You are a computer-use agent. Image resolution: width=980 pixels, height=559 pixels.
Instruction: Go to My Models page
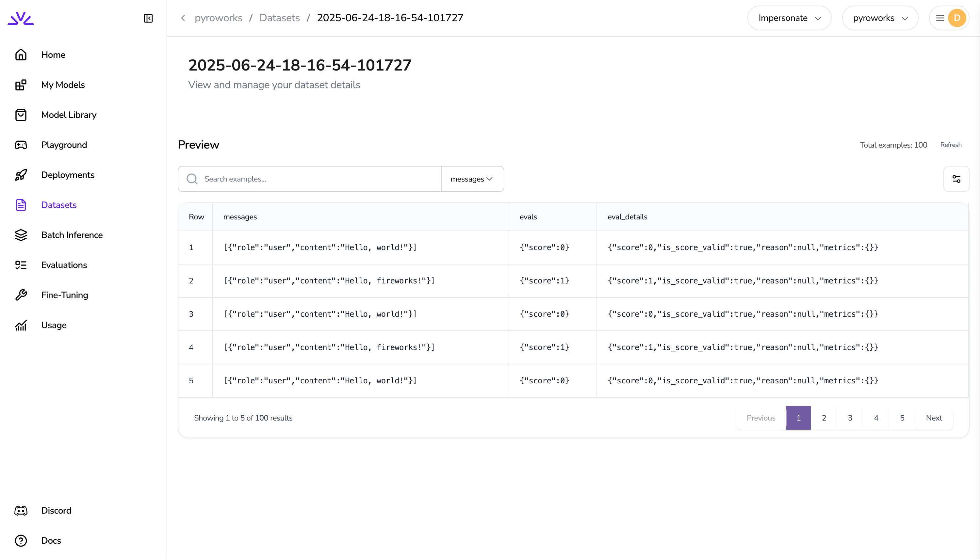pyautogui.click(x=63, y=85)
